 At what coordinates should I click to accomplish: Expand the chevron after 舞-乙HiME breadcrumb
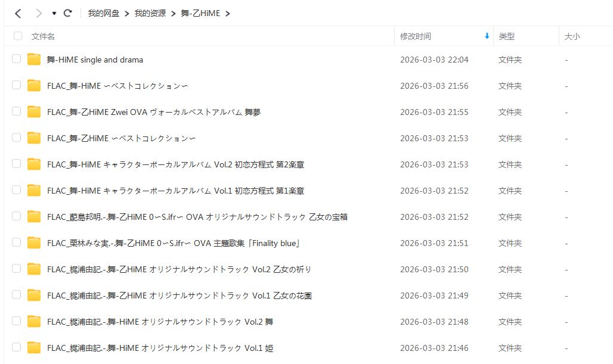pyautogui.click(x=228, y=14)
